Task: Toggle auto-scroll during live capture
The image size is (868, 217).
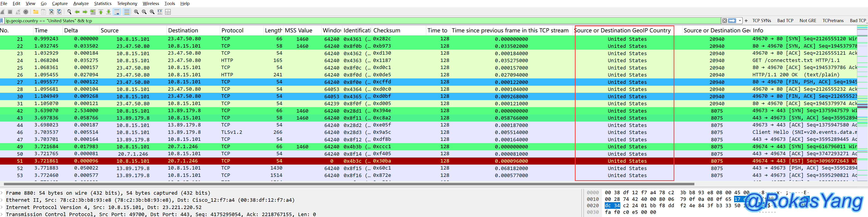Action: pyautogui.click(x=117, y=12)
